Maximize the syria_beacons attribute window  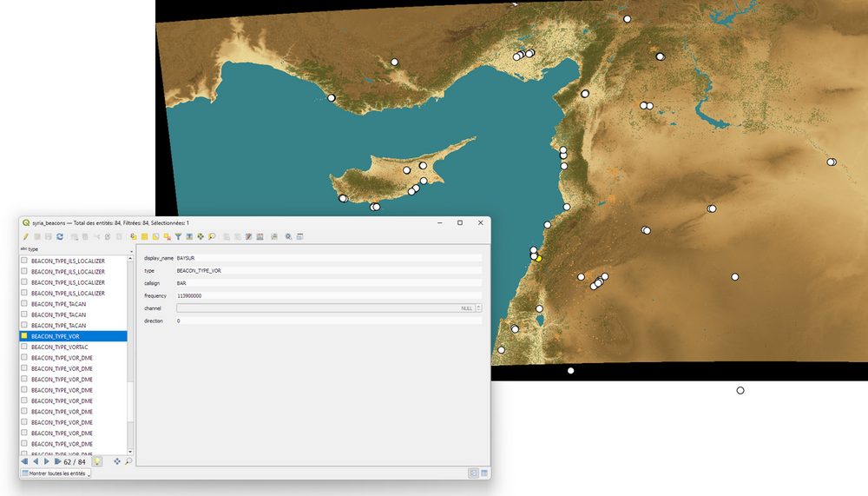pyautogui.click(x=460, y=222)
